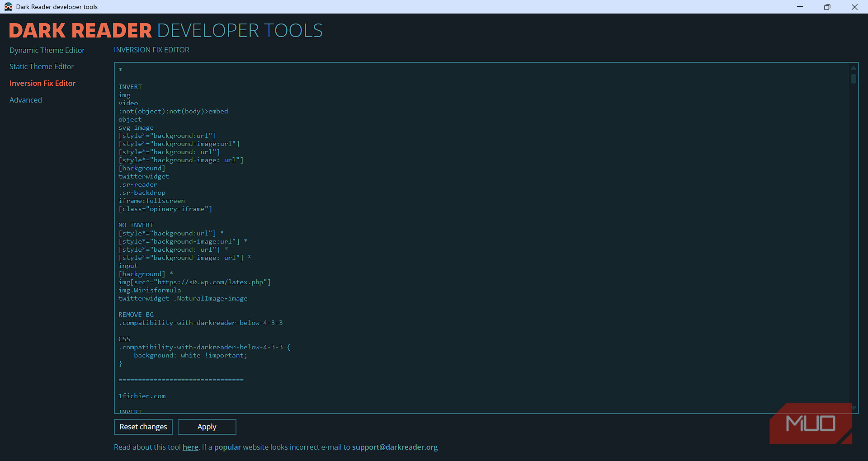This screenshot has height=461, width=868.
Task: Click the support@darkreader.org email link
Action: (x=395, y=447)
